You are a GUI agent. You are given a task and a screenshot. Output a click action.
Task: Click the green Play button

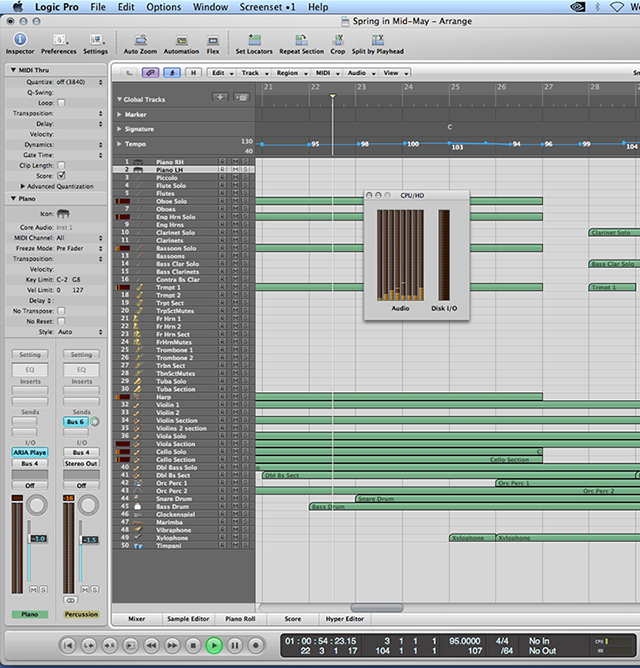(214, 645)
